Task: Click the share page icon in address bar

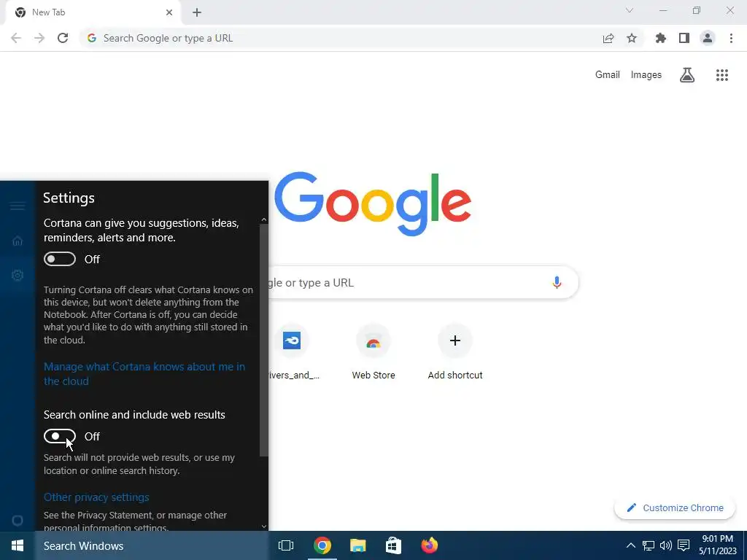Action: coord(608,38)
